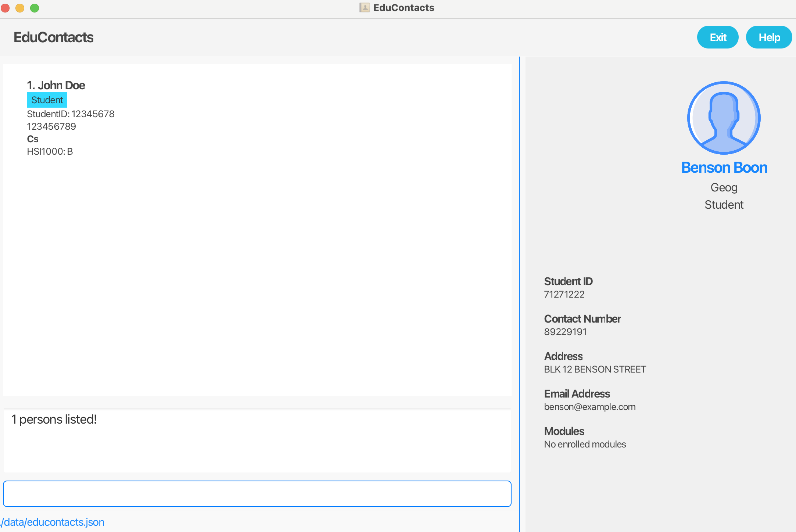Click the green window zoom button
The image size is (796, 532).
(35, 8)
